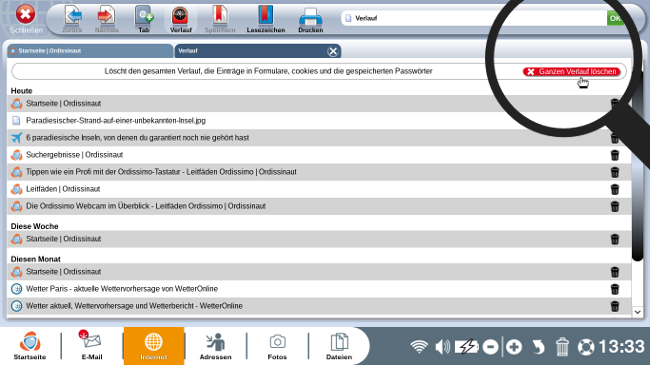Close the Verlauf tab
Image resolution: width=650 pixels, height=365 pixels.
point(332,51)
